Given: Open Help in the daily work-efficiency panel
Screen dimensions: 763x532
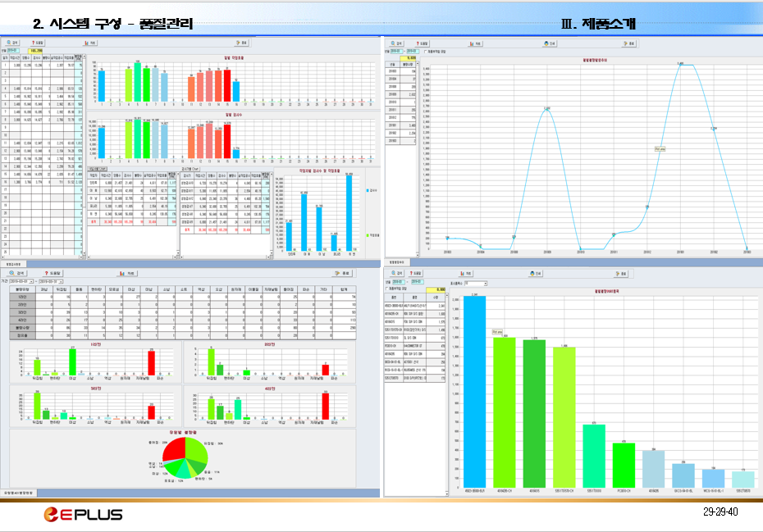Looking at the screenshot, I should coord(39,43).
